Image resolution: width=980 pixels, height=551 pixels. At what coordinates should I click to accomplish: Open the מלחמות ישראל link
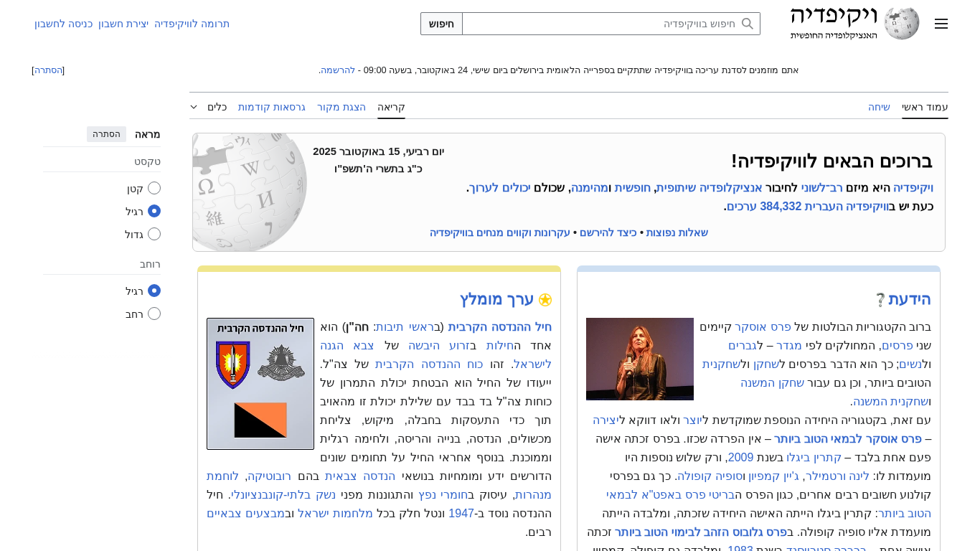(x=335, y=514)
